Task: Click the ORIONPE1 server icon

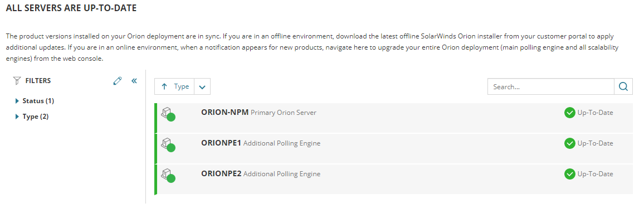Action: coord(168,144)
